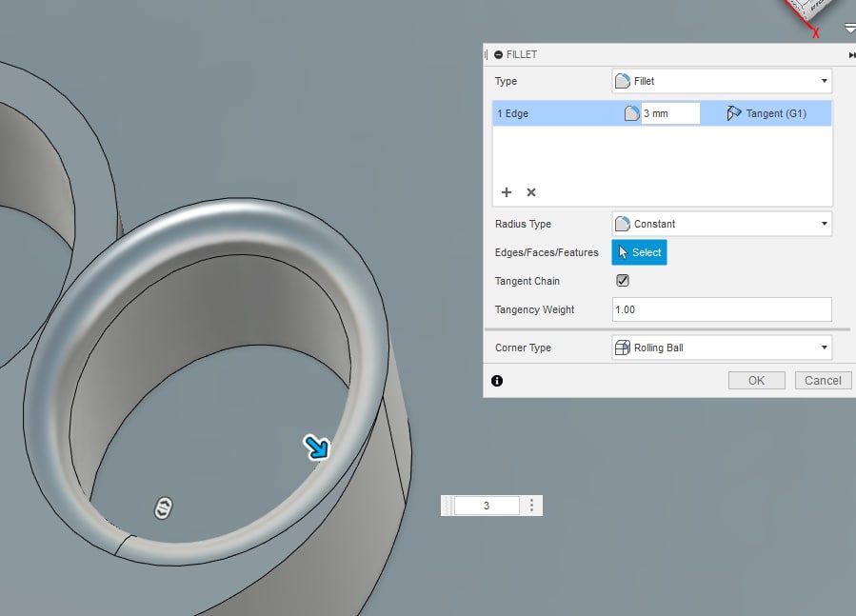Collapse the FILLET dialog header icon
This screenshot has height=616, width=856.
(x=498, y=54)
